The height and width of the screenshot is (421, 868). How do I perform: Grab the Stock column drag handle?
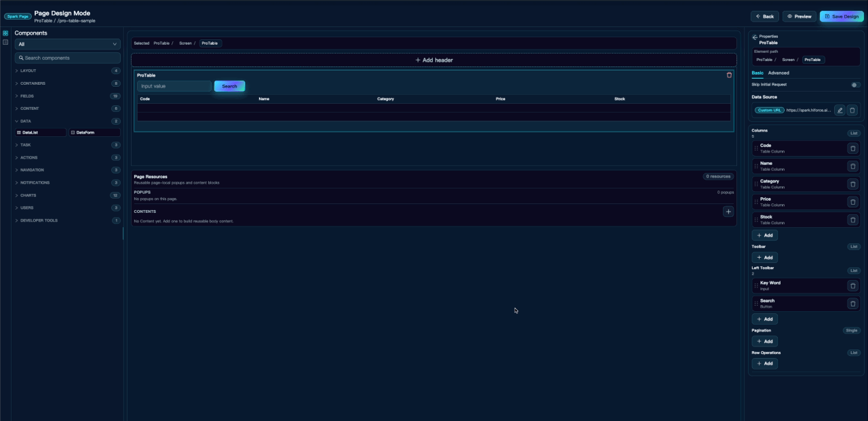coord(756,220)
